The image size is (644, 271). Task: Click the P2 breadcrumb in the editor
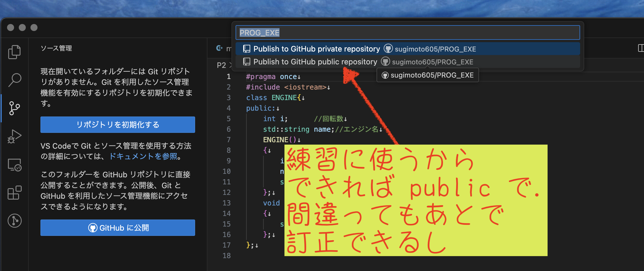[221, 65]
